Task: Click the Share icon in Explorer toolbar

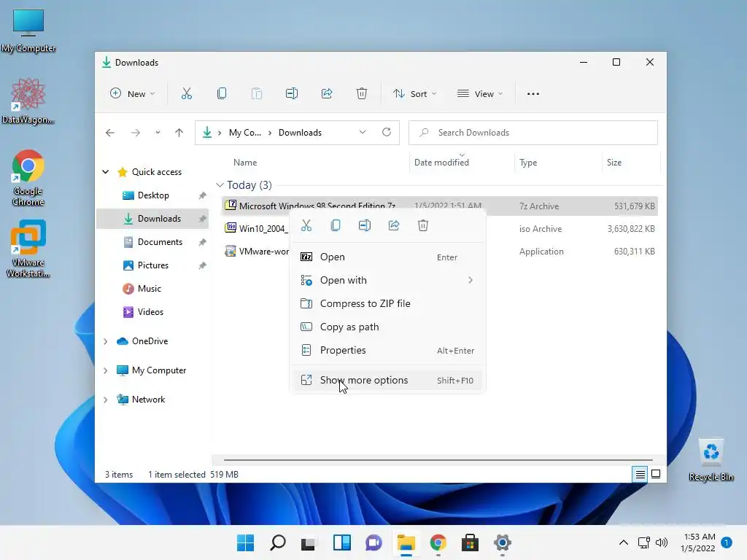Action: pos(327,94)
